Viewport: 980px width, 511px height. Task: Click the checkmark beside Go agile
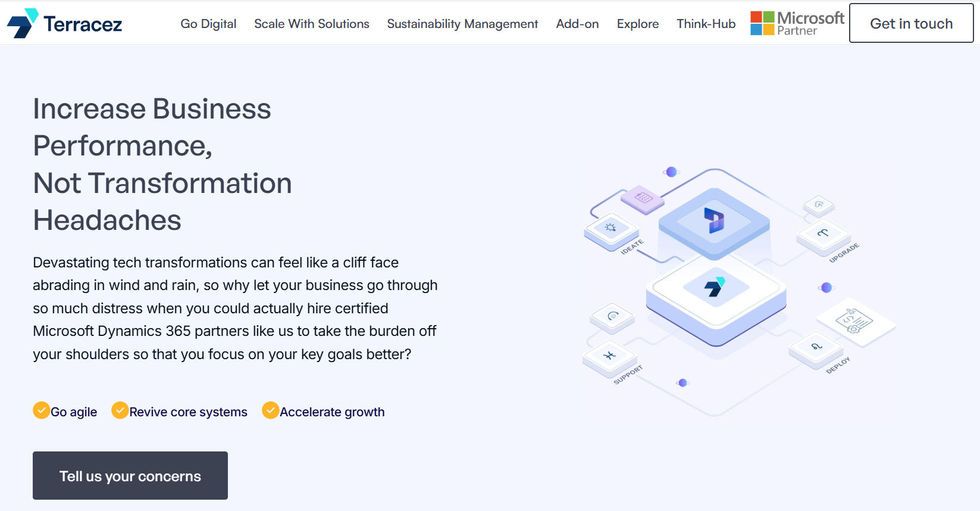[x=41, y=410]
